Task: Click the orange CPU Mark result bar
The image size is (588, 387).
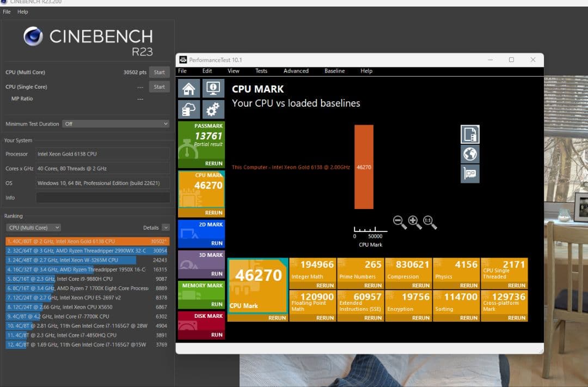Action: [x=364, y=167]
